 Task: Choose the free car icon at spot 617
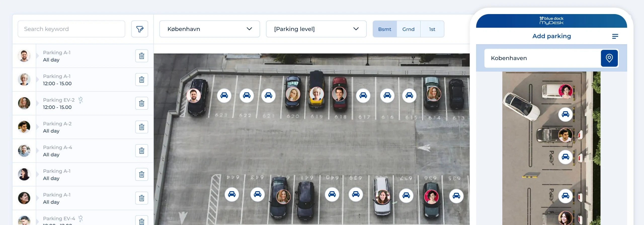click(363, 95)
